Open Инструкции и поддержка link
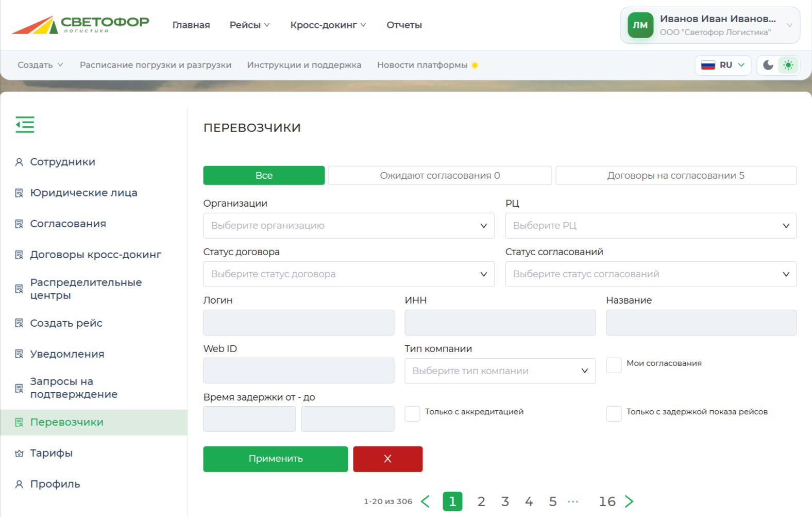Viewport: 812px width, 517px height. click(x=304, y=65)
